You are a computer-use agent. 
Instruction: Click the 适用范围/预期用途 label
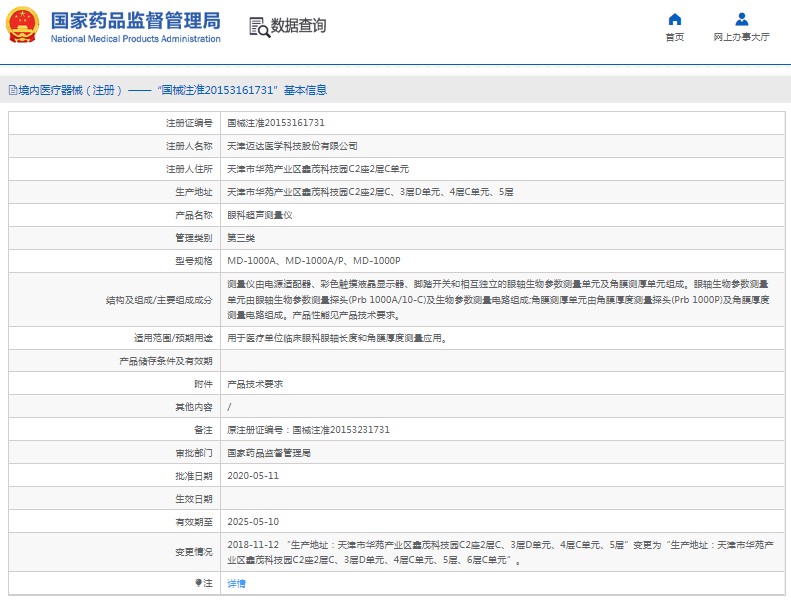tap(173, 338)
